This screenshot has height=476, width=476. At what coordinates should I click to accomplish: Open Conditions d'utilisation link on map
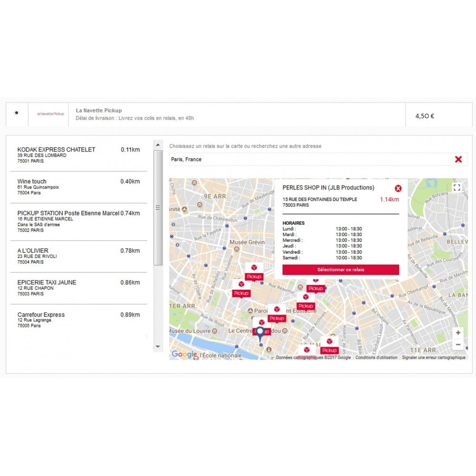[377, 357]
